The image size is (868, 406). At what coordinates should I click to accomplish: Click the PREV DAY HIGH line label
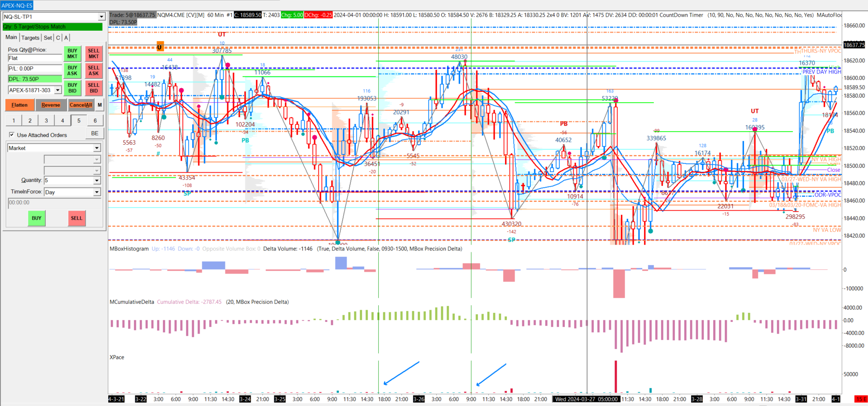(822, 71)
